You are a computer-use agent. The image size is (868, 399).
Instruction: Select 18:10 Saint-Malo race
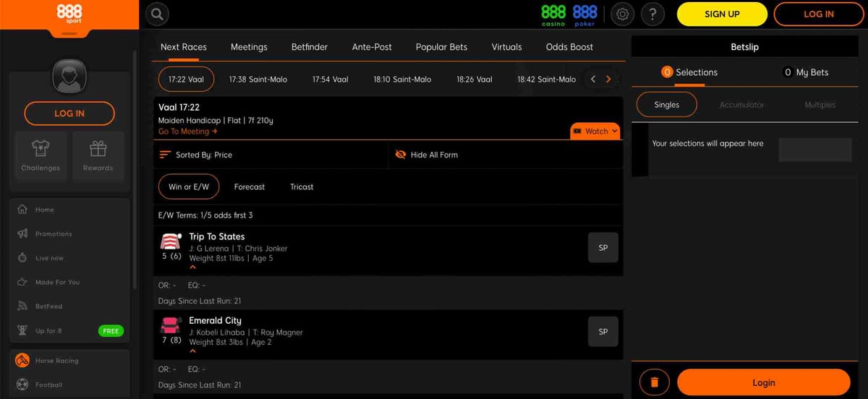[402, 80]
